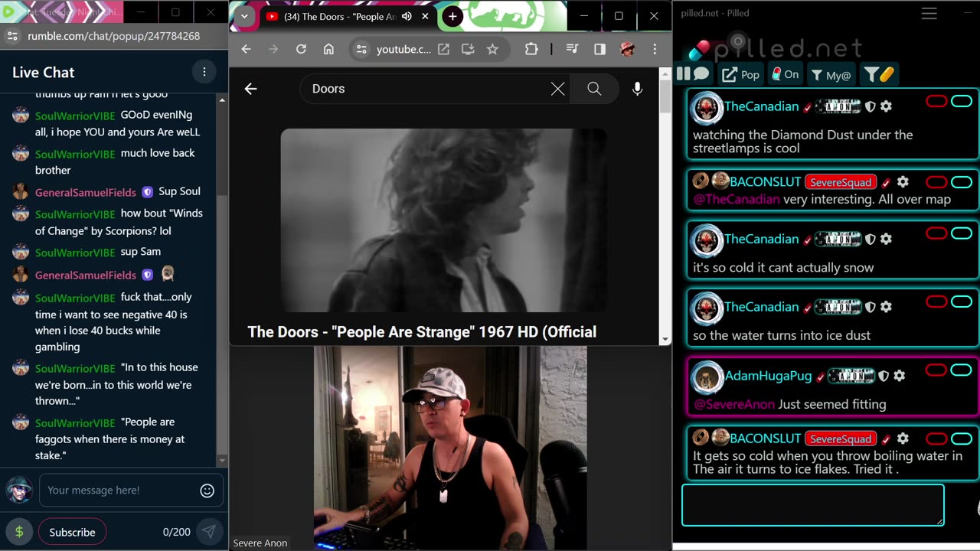Open YouTube in app icon in address bar
The image size is (980, 551).
443,49
